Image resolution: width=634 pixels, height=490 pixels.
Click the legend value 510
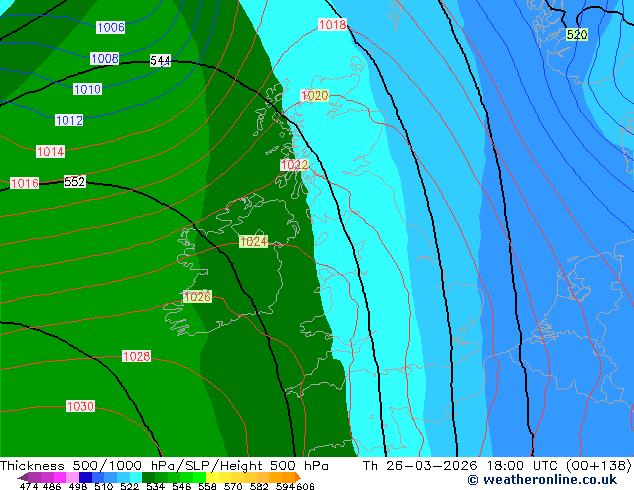pyautogui.click(x=104, y=486)
